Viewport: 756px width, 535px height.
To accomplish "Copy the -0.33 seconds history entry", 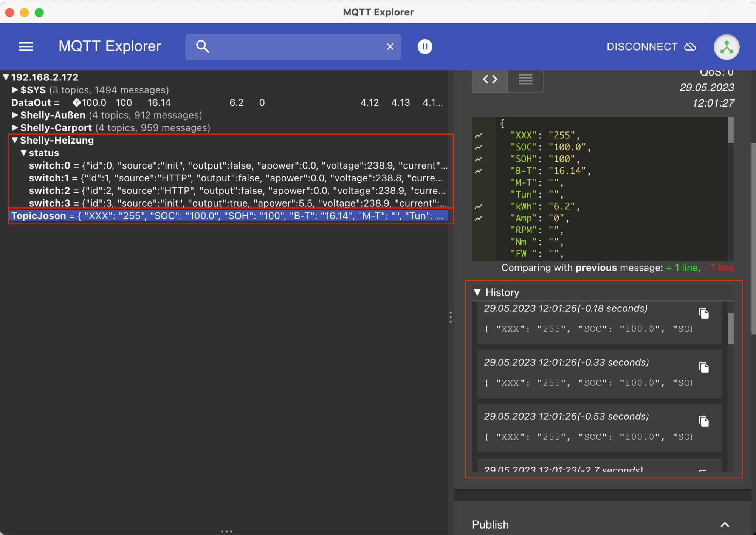I will 703,367.
